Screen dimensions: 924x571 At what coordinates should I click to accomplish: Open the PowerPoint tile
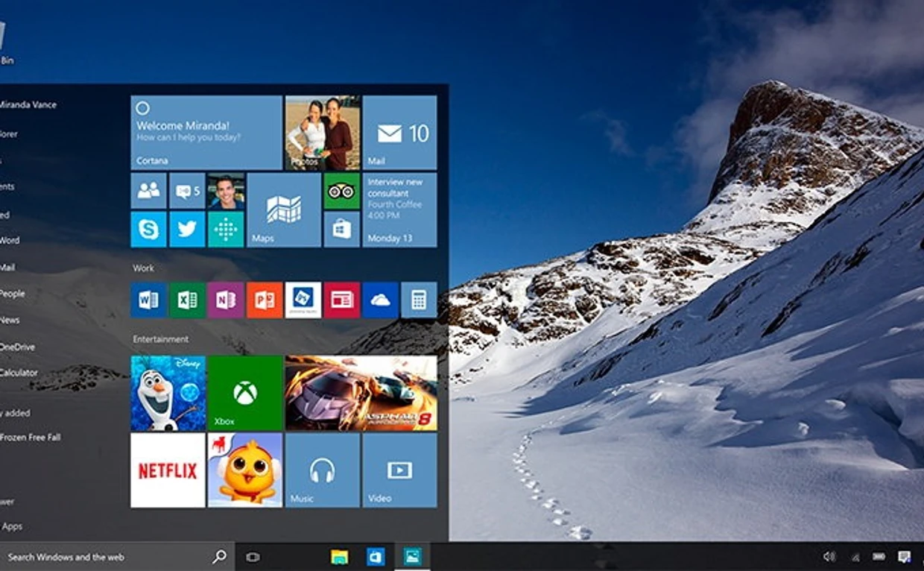pos(265,300)
